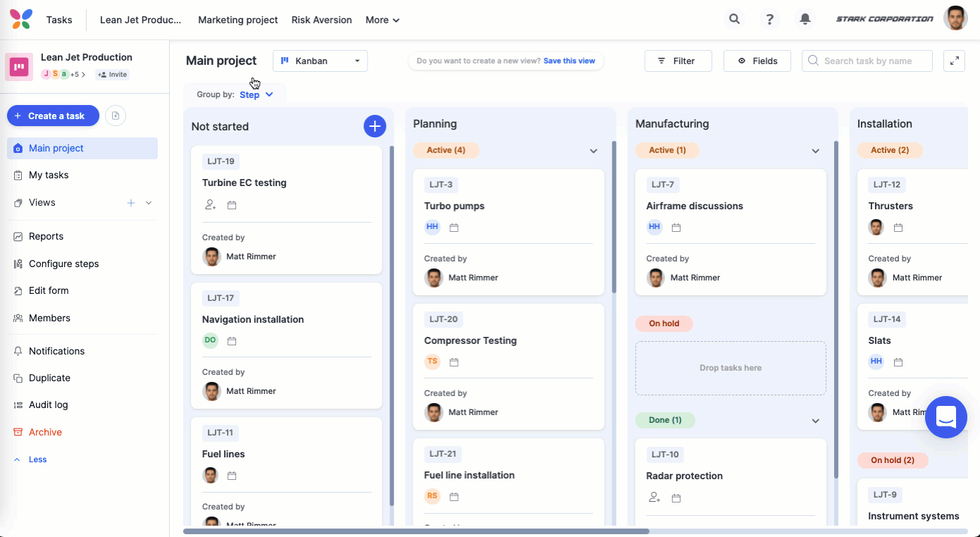The height and width of the screenshot is (537, 980).
Task: Set due date for Fuel line installation
Action: tap(454, 497)
